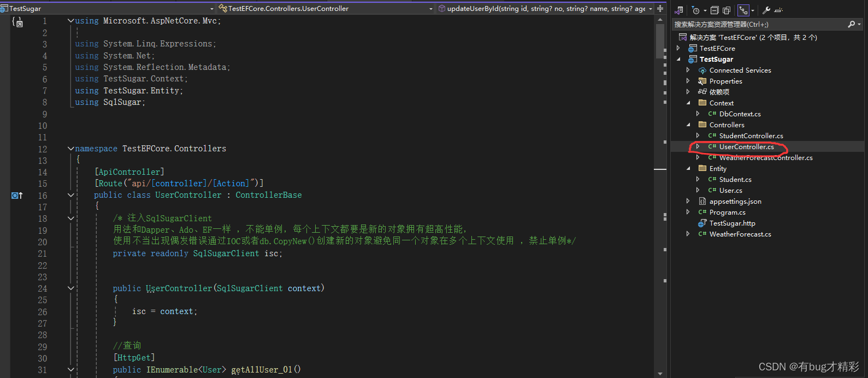Click the 依赖项 dependencies icon

coord(702,92)
